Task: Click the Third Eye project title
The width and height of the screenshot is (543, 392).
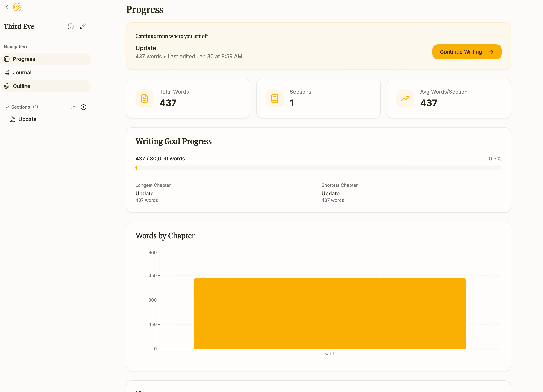Action: point(19,26)
